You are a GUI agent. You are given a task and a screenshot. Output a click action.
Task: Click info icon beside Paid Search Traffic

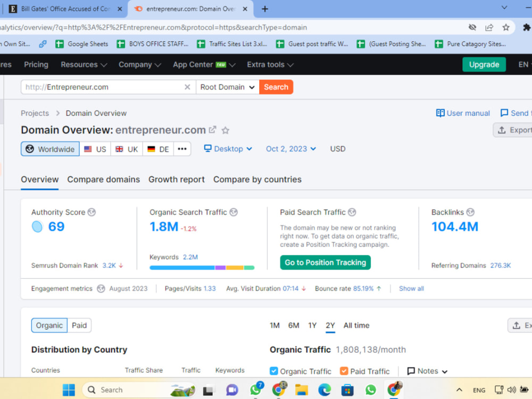tap(352, 212)
